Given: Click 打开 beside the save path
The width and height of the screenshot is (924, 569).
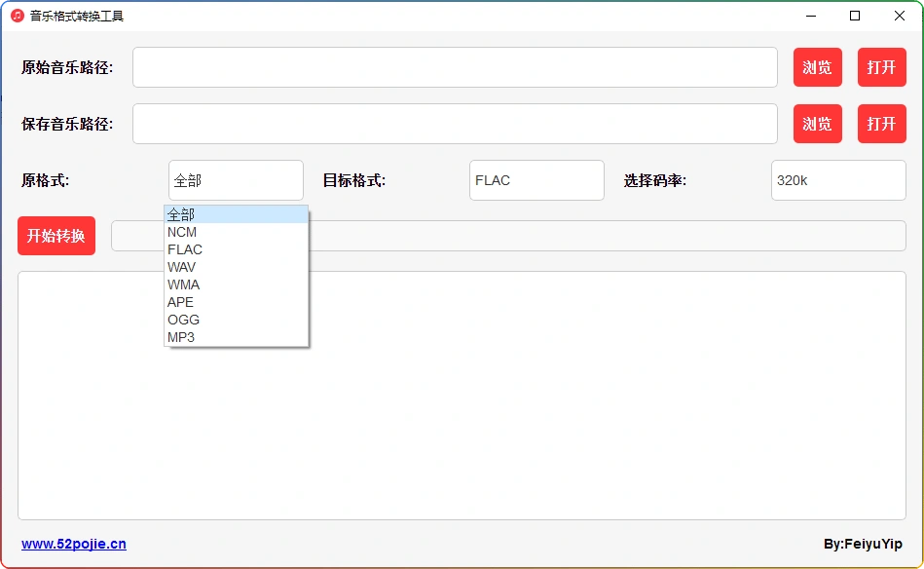Looking at the screenshot, I should point(881,124).
